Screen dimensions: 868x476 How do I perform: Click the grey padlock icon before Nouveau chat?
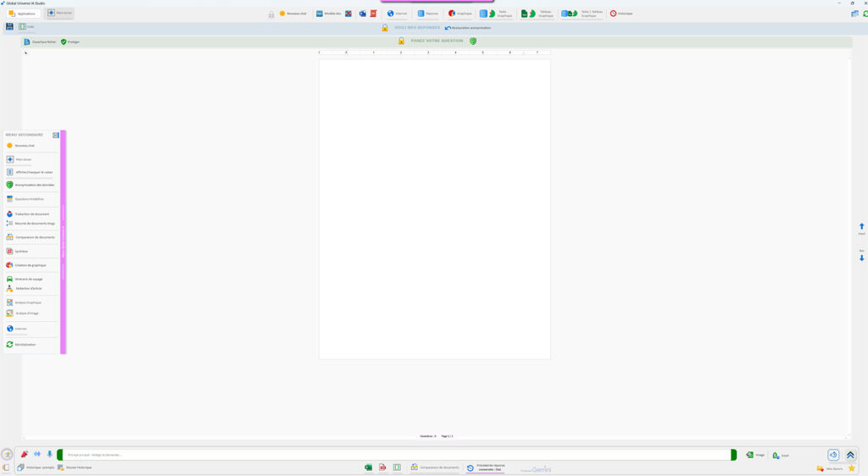271,14
